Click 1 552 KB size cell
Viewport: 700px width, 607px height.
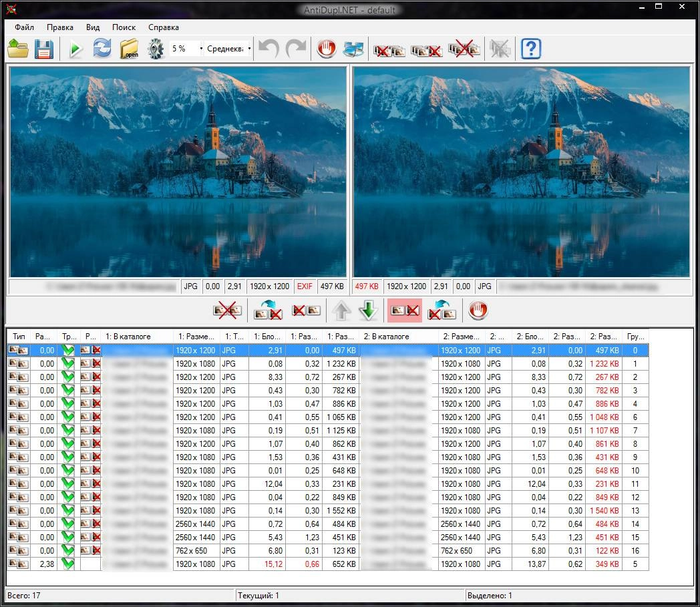tap(341, 511)
